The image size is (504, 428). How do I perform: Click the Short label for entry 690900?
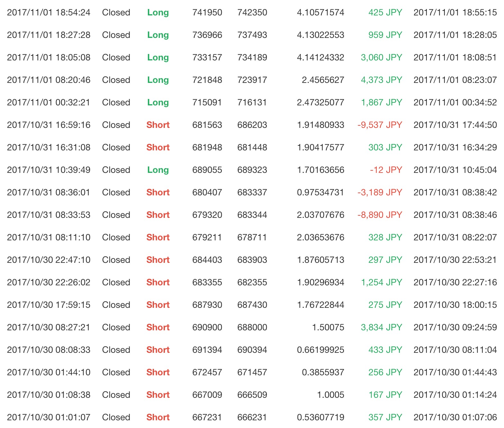(x=158, y=327)
